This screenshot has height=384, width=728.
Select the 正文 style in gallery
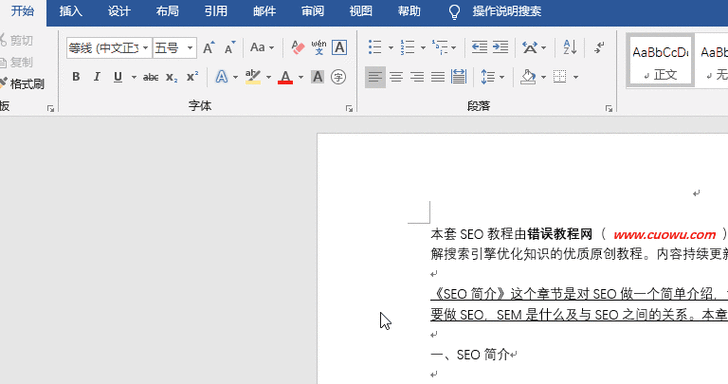coord(660,60)
